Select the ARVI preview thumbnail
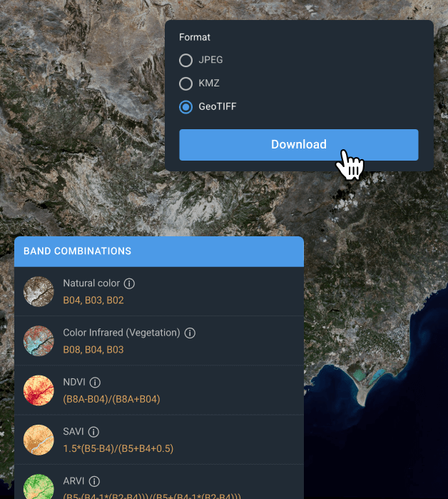 click(x=39, y=487)
